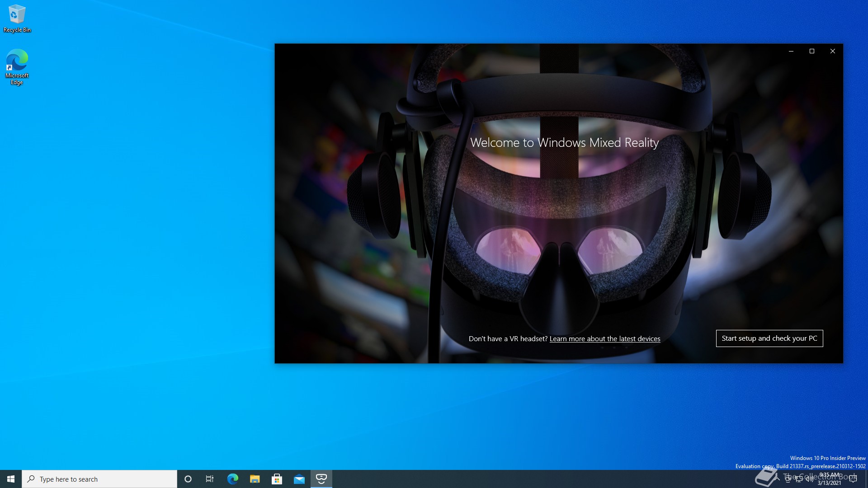Select Mixed Reality Portal taskbar icon

(x=321, y=479)
